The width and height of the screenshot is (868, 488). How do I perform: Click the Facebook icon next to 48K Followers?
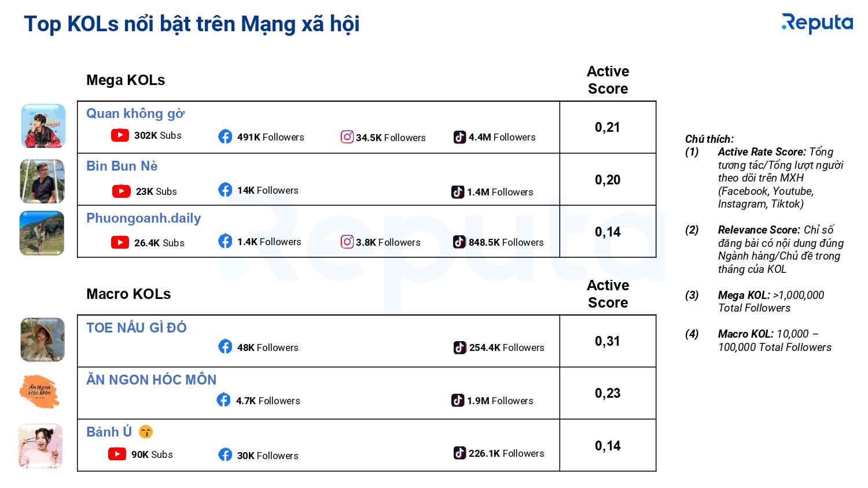225,346
